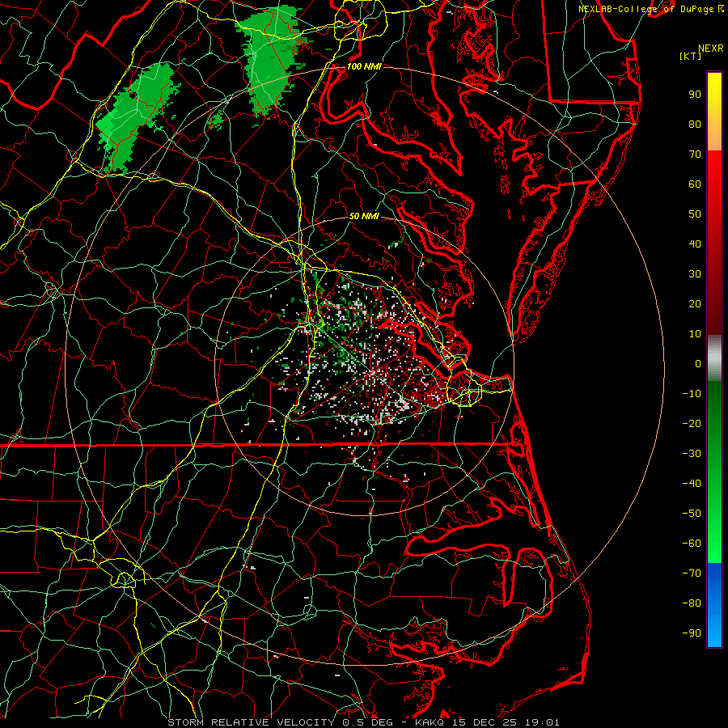Click the "KAKQ" radar site identifier

430,722
